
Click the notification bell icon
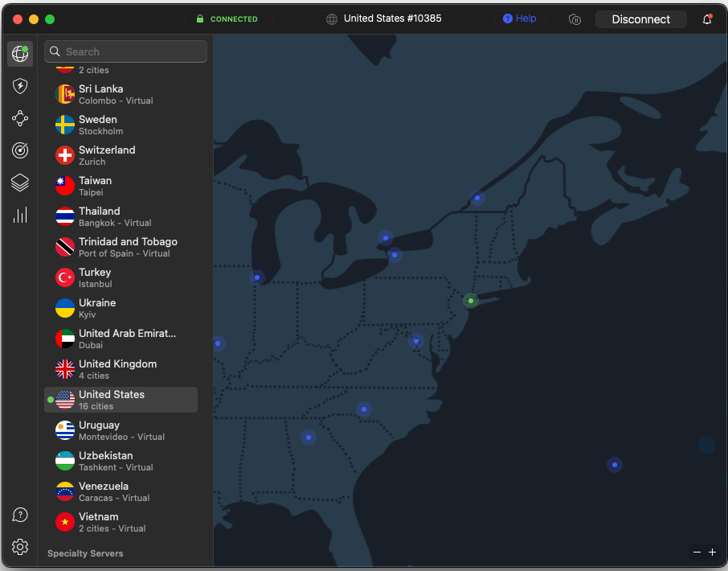click(707, 19)
